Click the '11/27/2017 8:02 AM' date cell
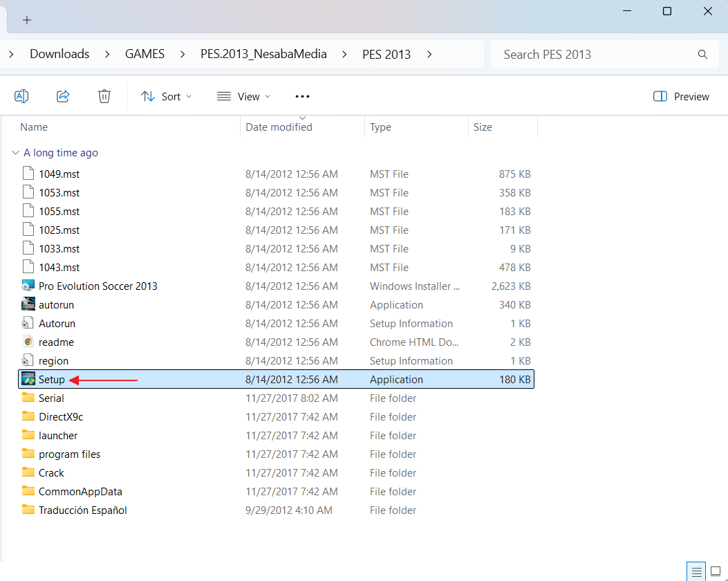The image size is (728, 581). coord(292,398)
